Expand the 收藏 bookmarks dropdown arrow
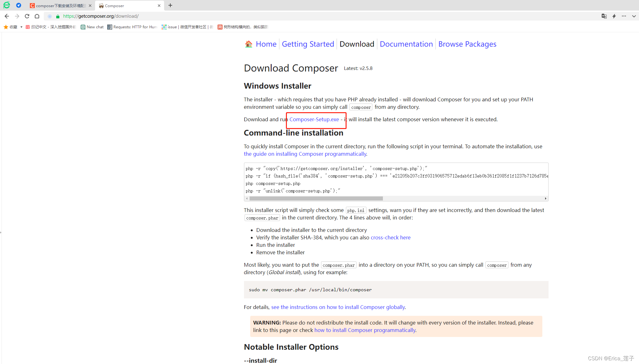 (21, 27)
